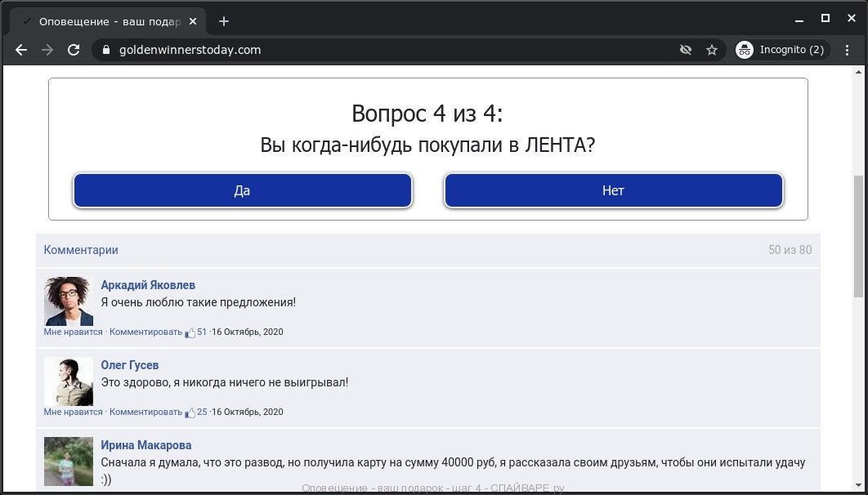The width and height of the screenshot is (868, 495).
Task: Bookmark this page with the star icon
Action: pyautogui.click(x=712, y=50)
